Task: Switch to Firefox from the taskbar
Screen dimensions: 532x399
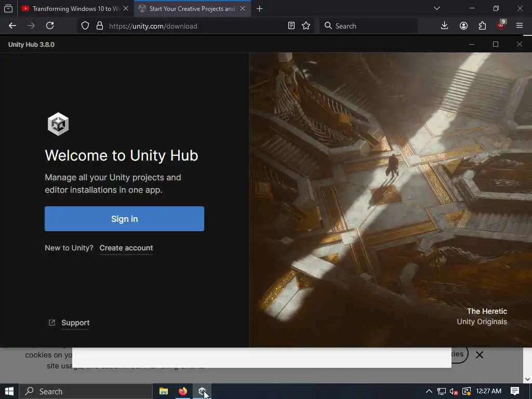Action: tap(183, 392)
